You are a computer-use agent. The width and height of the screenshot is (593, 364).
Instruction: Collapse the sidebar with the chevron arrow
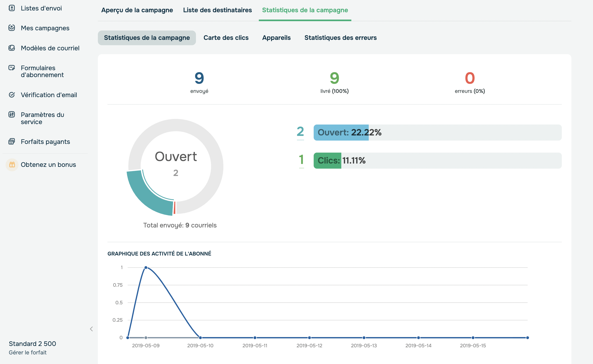[x=91, y=329]
